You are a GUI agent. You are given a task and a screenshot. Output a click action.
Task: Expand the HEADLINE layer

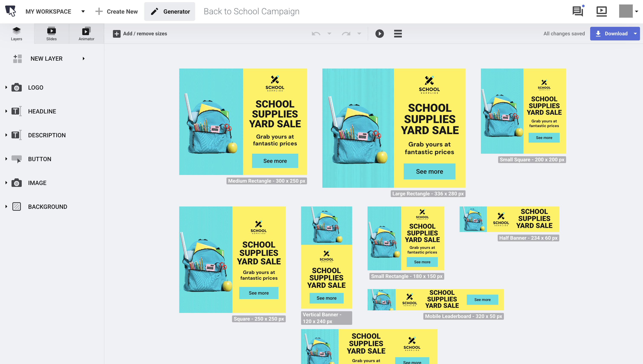[6, 111]
